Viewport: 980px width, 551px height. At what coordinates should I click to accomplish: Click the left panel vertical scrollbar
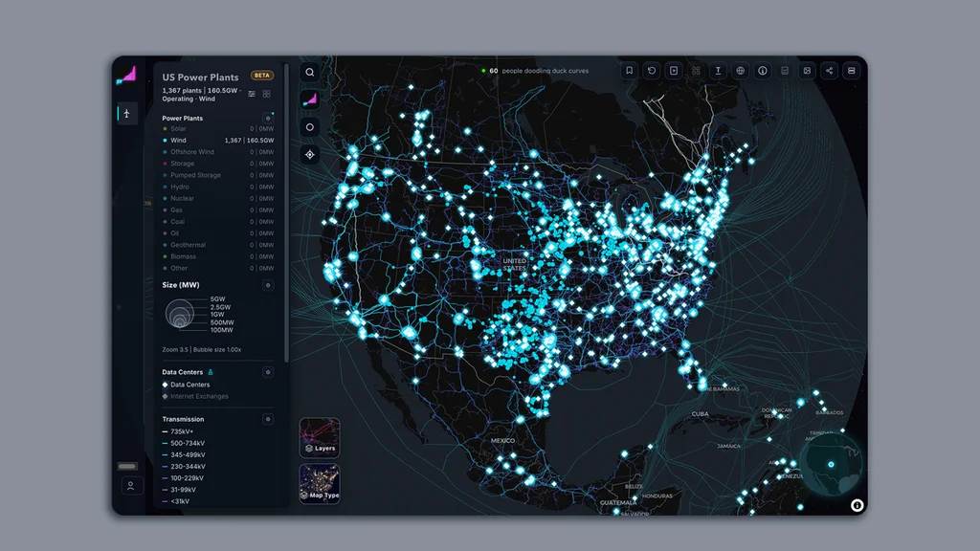286,212
